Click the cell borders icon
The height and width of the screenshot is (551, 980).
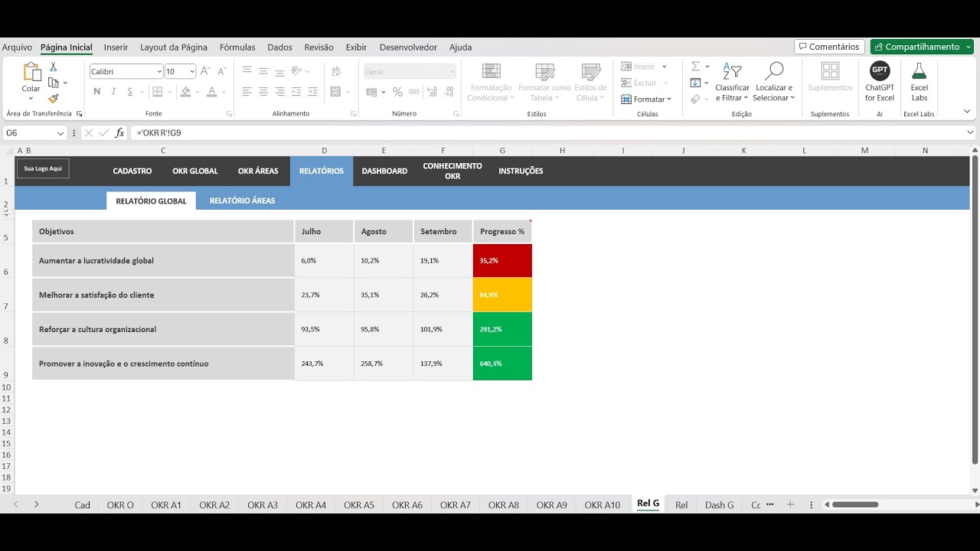click(x=158, y=92)
